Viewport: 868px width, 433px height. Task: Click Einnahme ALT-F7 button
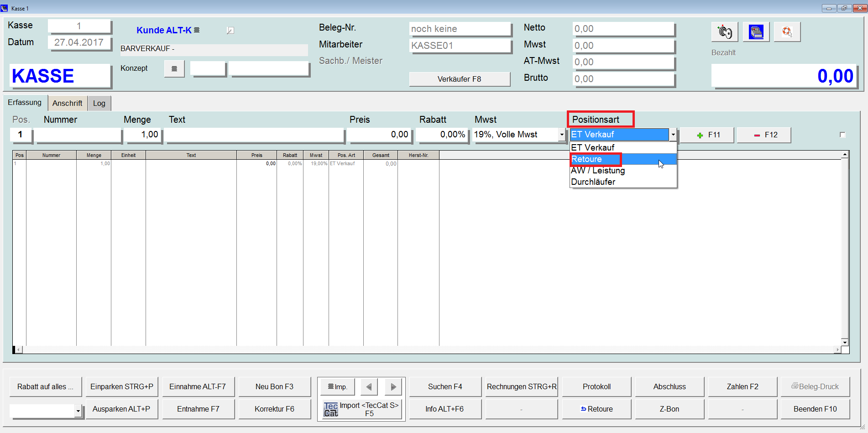[x=198, y=387]
